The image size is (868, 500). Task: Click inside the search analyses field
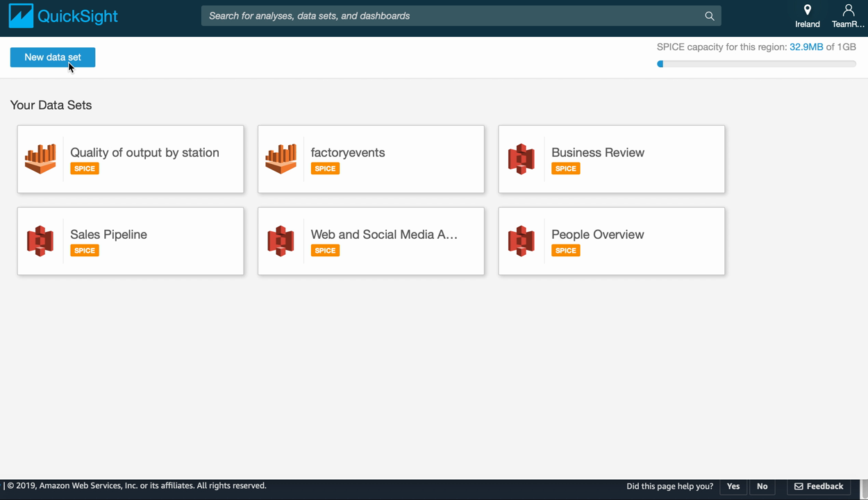[451, 16]
